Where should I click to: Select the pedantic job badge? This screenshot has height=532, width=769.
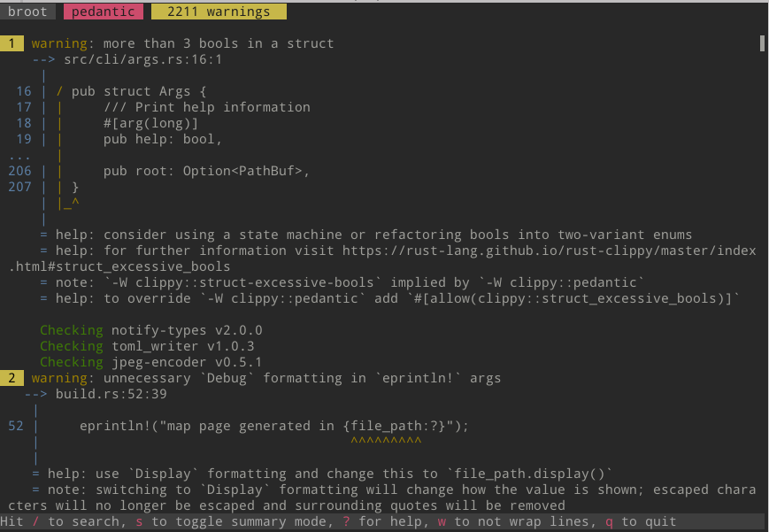pos(103,12)
